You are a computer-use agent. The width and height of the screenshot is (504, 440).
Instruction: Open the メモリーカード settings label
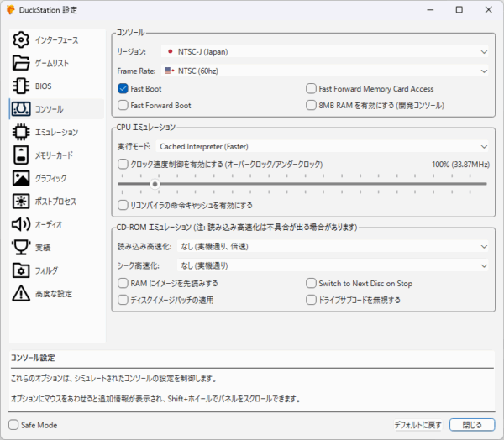tap(54, 155)
